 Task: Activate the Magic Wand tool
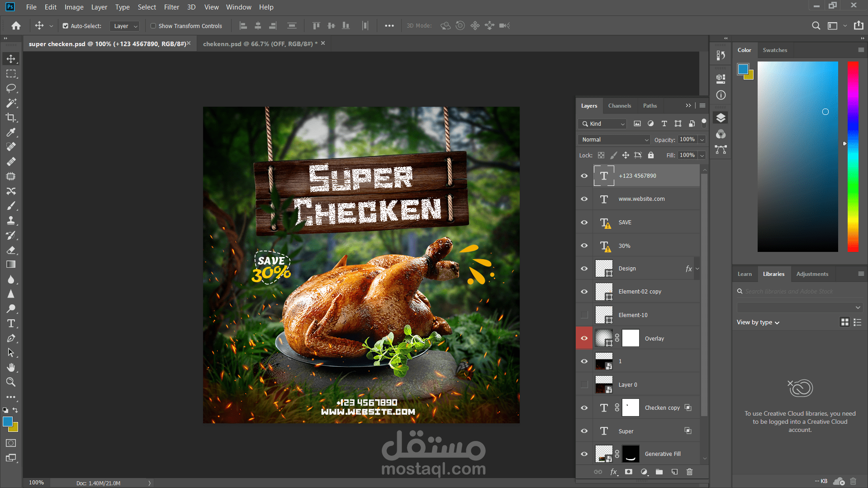[11, 103]
